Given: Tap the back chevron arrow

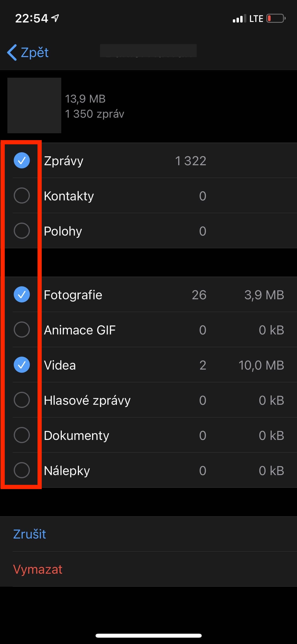Looking at the screenshot, I should pyautogui.click(x=12, y=52).
